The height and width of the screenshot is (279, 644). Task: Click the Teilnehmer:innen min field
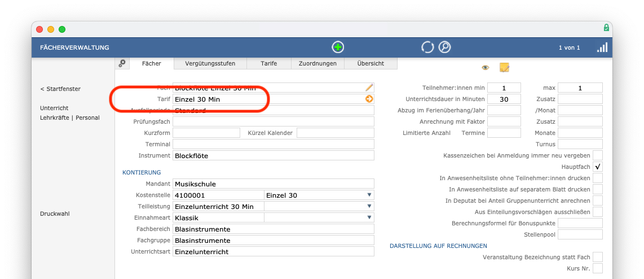pos(504,88)
